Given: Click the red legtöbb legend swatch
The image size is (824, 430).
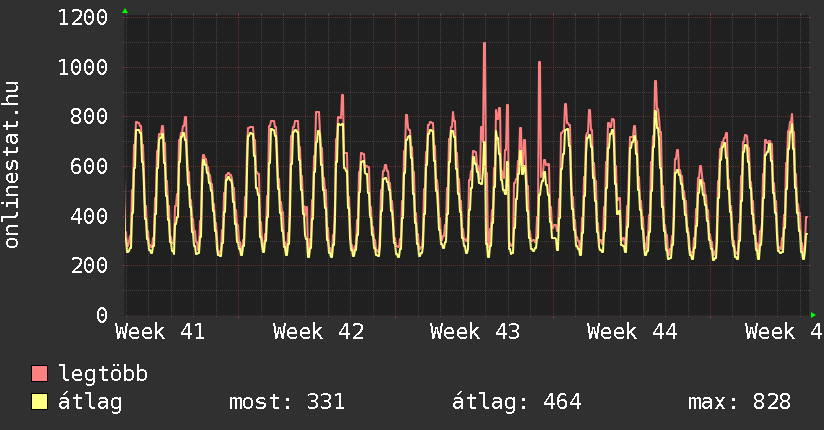Looking at the screenshot, I should point(40,374).
